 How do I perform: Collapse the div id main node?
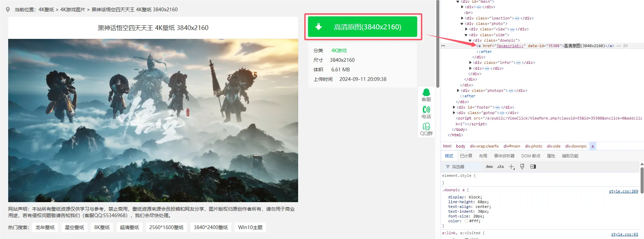coord(458,2)
